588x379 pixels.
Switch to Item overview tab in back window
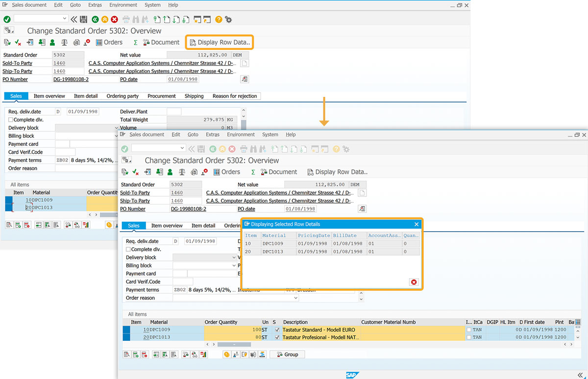click(x=49, y=96)
